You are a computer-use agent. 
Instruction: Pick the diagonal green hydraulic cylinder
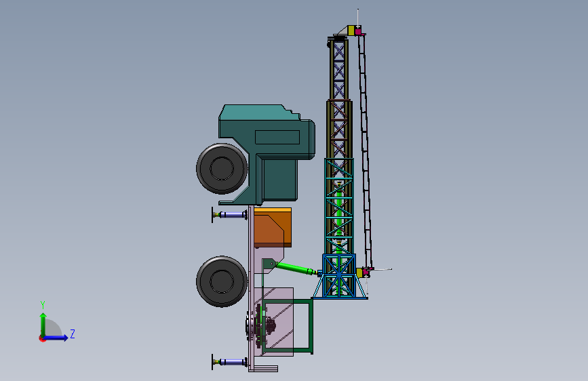[296, 268]
